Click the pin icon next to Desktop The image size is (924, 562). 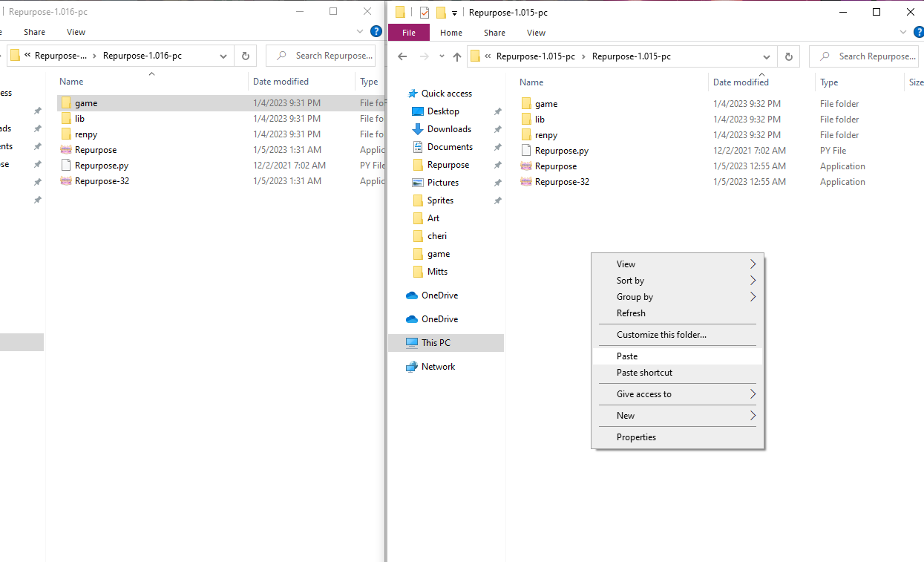click(x=497, y=111)
